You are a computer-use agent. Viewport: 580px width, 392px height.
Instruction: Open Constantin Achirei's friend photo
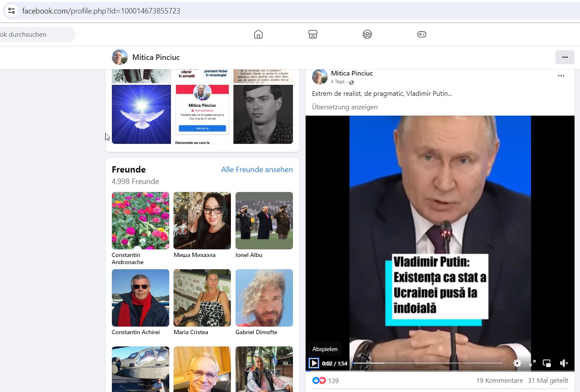pos(141,298)
